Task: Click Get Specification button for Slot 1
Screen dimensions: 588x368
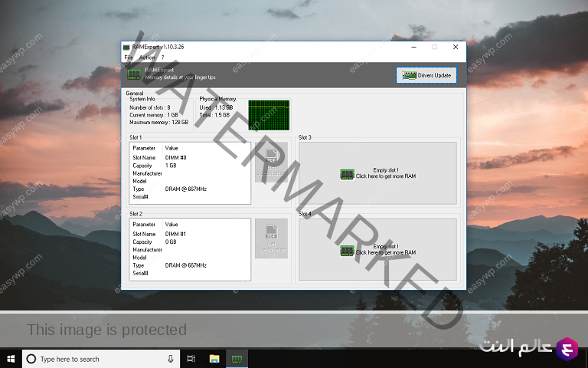Action: 271,163
